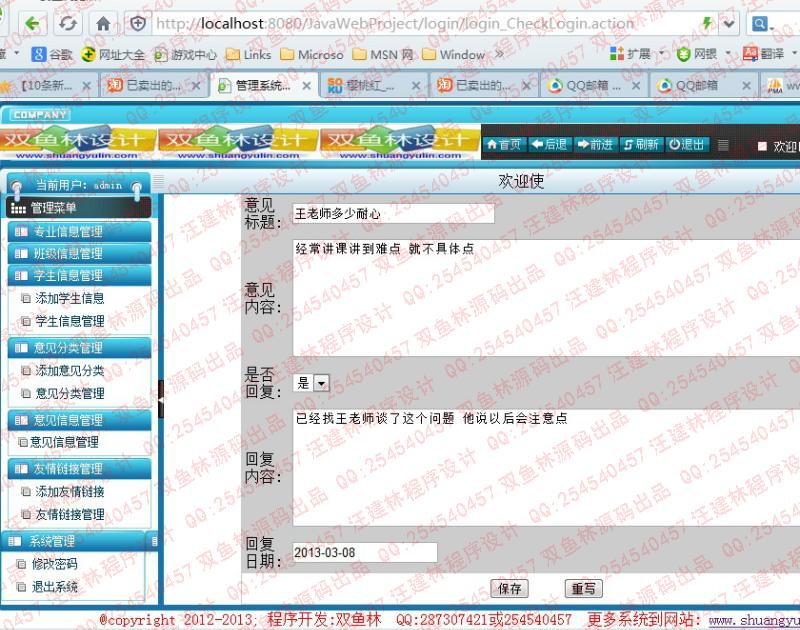Viewport: 800px width, 630px height.
Task: Open 学生信息管理 sub-item link
Action: [69, 321]
